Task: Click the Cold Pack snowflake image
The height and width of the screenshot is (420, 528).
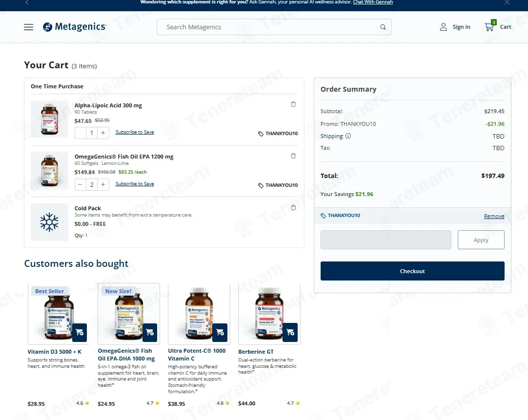Action: coord(49,222)
